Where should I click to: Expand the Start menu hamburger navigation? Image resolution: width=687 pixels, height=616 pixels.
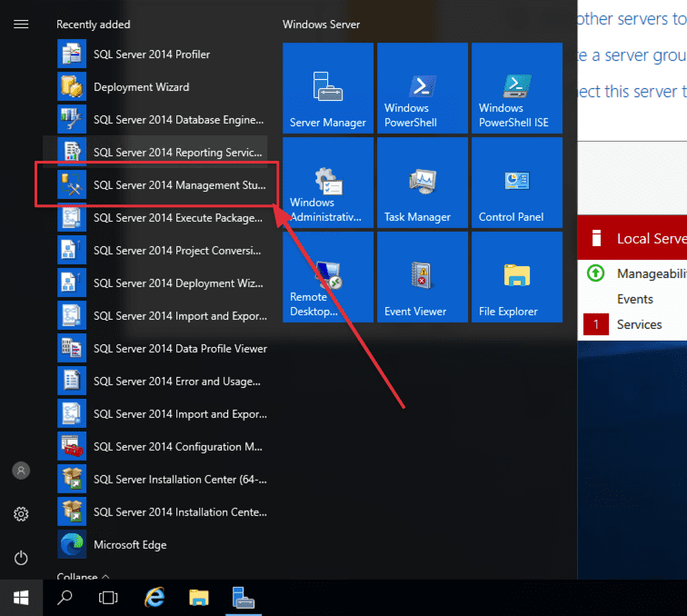point(21,25)
